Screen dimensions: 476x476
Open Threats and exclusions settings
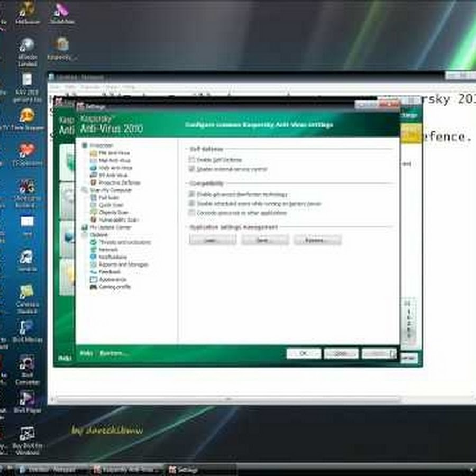[124, 242]
